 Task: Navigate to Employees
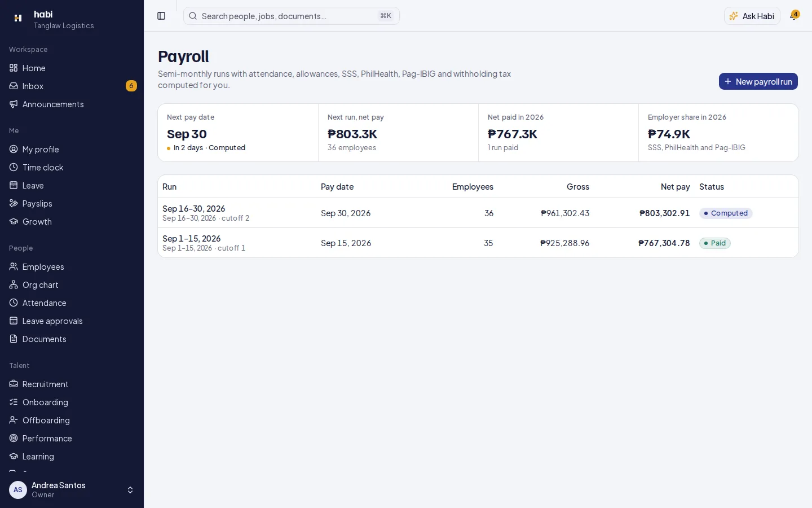coord(72,266)
